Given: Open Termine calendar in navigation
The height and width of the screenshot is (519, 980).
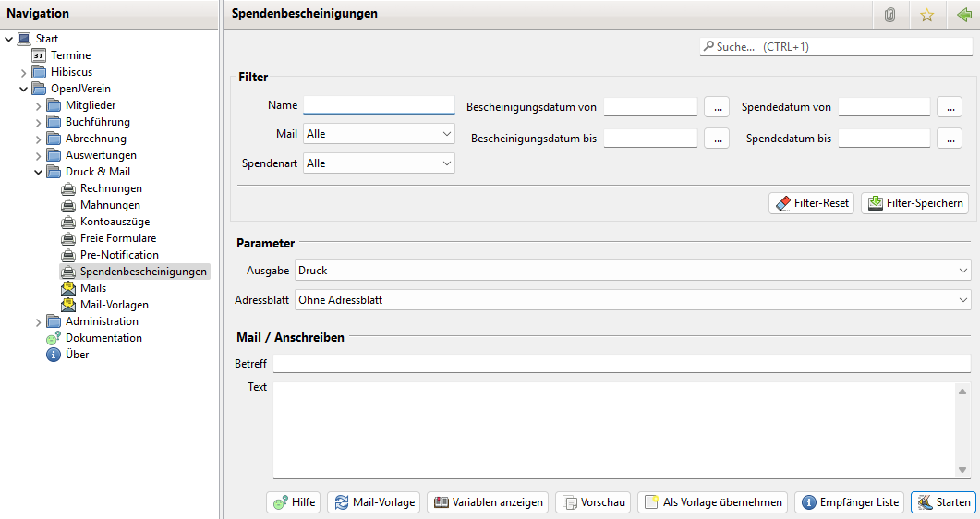Looking at the screenshot, I should click(70, 55).
